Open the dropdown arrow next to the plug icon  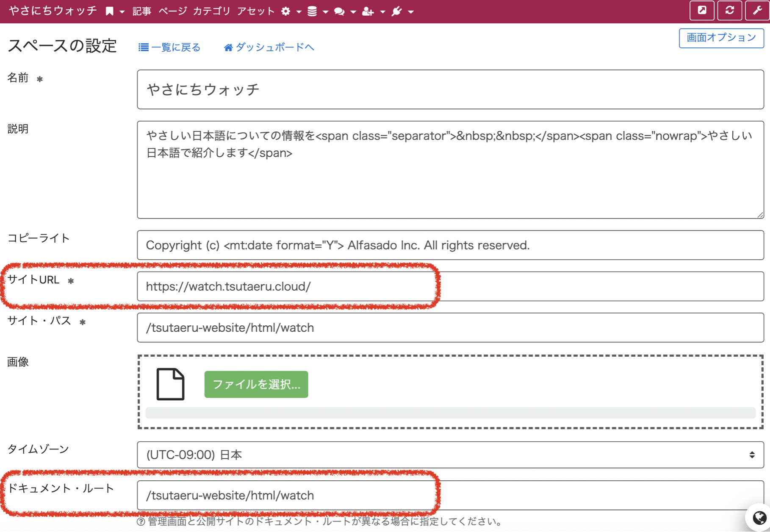pyautogui.click(x=410, y=11)
